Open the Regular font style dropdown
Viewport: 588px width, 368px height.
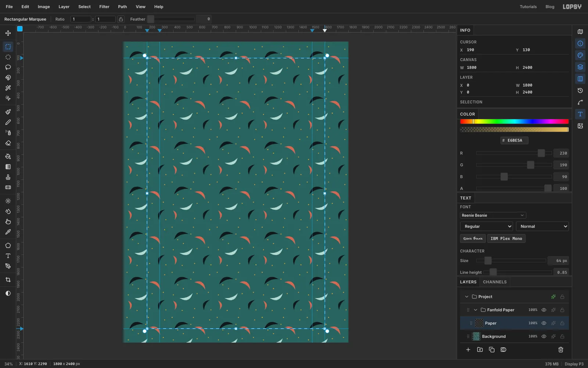pos(486,226)
